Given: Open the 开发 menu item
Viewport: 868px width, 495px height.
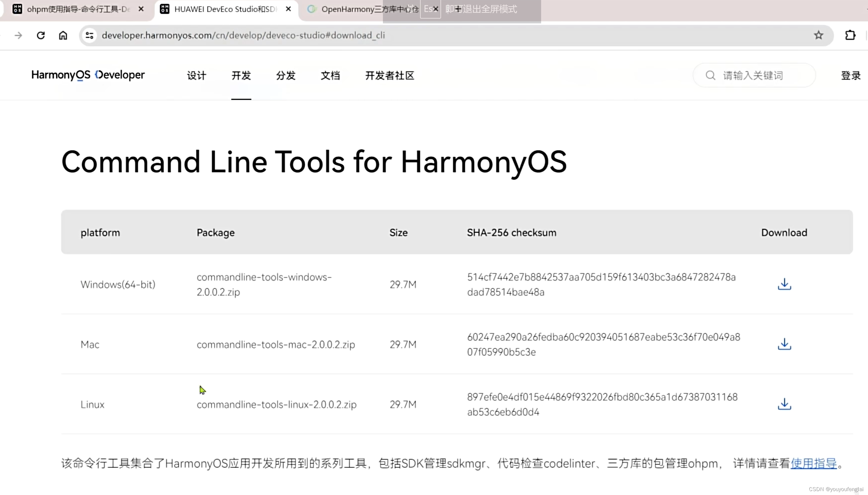Looking at the screenshot, I should tap(241, 75).
